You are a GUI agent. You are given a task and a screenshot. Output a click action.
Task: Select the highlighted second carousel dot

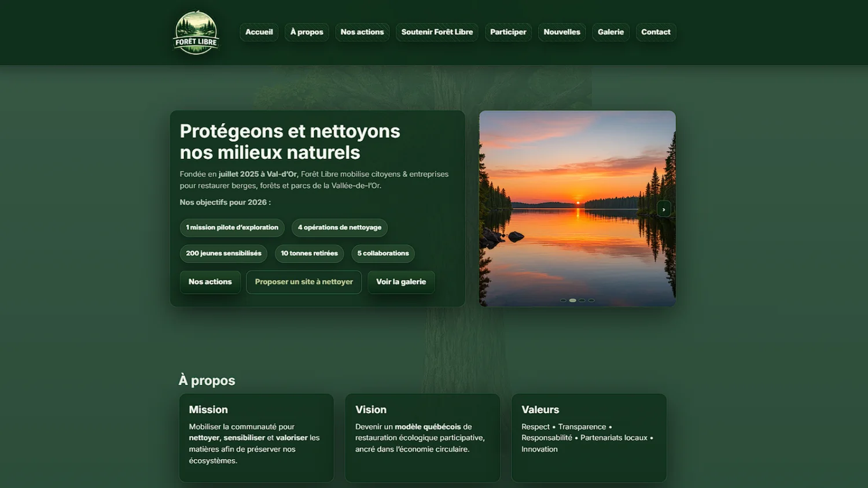[x=573, y=301]
